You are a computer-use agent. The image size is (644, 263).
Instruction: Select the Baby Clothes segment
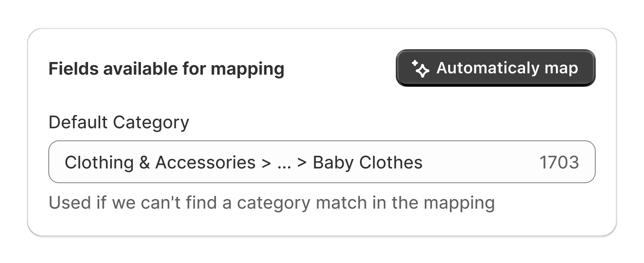[x=368, y=162]
